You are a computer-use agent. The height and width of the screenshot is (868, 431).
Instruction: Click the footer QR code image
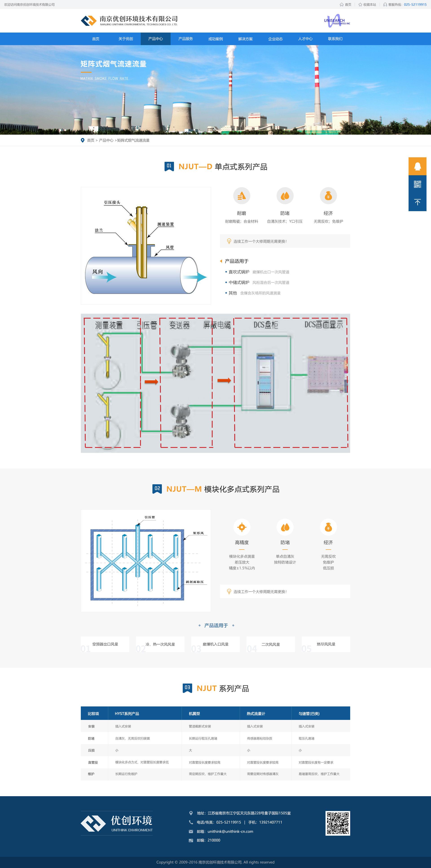pos(338,823)
